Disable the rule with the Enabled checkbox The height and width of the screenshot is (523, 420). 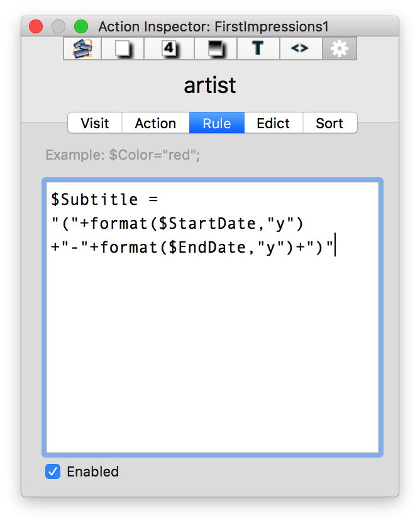[53, 471]
